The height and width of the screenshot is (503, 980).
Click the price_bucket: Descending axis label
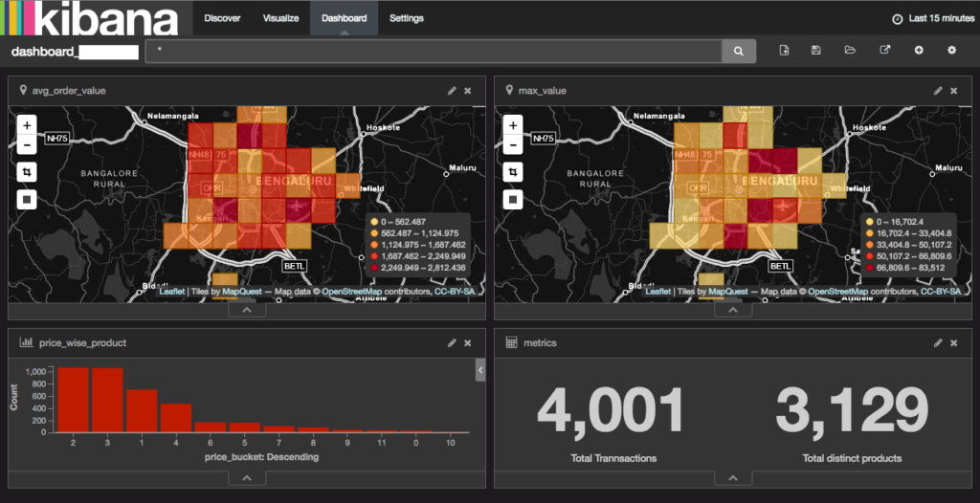(262, 457)
